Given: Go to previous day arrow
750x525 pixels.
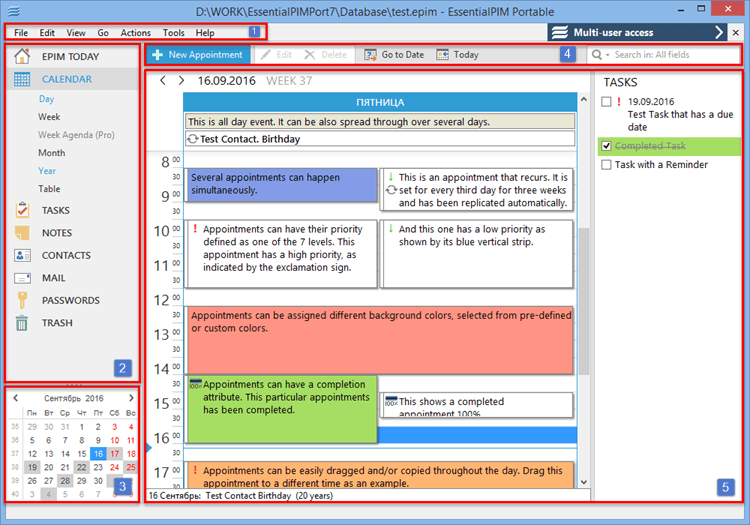Looking at the screenshot, I should click(163, 80).
